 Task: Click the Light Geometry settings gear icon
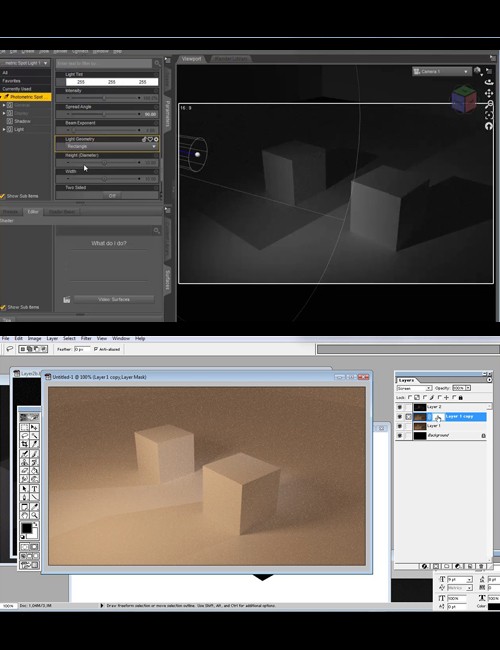156,139
